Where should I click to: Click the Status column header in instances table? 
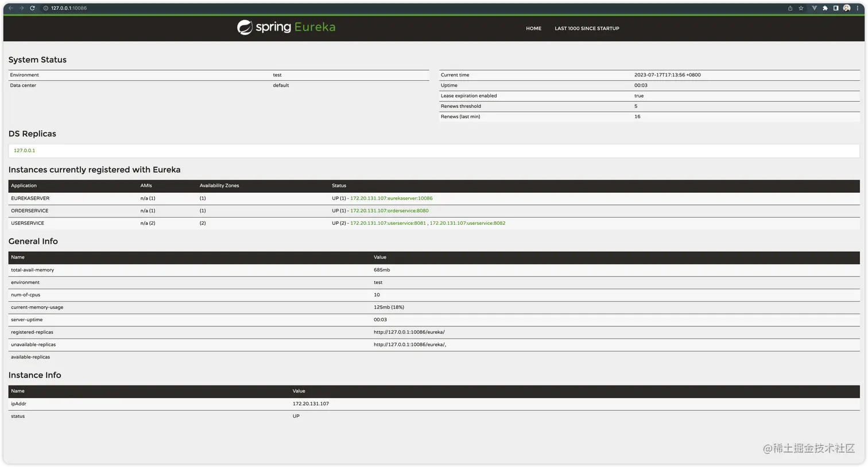pyautogui.click(x=339, y=185)
